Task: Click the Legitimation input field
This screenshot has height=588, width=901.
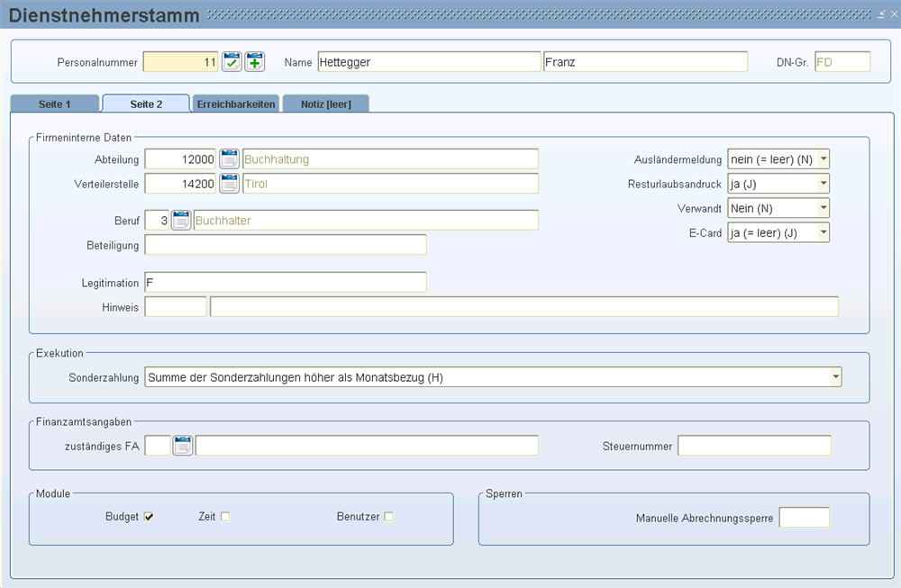Action: pyautogui.click(x=286, y=283)
